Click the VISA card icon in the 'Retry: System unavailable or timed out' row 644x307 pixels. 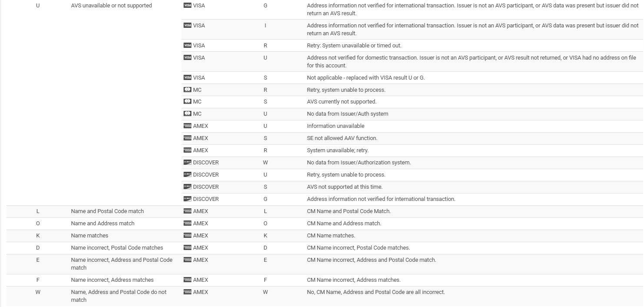point(187,45)
